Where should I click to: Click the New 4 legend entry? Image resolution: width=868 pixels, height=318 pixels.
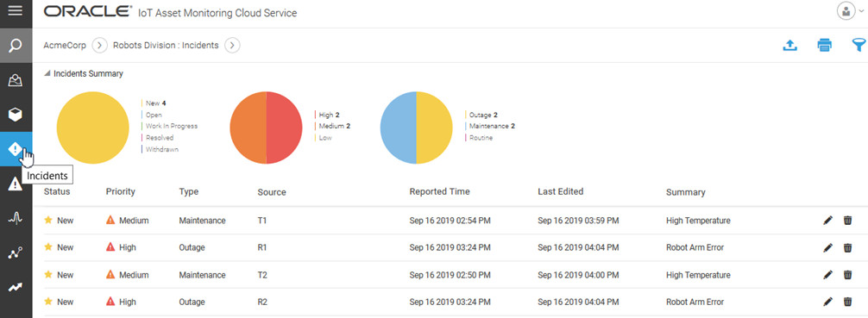(x=154, y=103)
